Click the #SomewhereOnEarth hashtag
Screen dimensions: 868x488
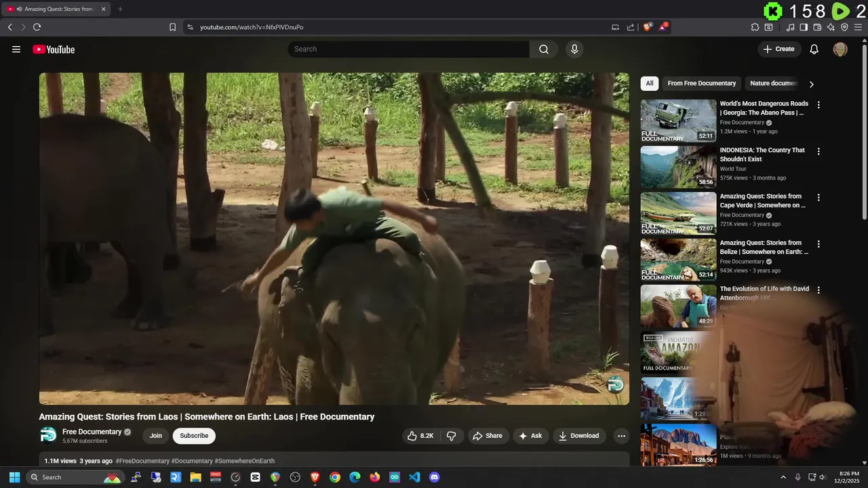pos(245,461)
